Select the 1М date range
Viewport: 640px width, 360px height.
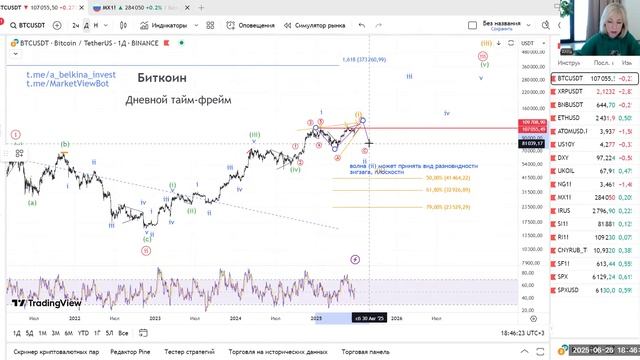click(x=42, y=333)
